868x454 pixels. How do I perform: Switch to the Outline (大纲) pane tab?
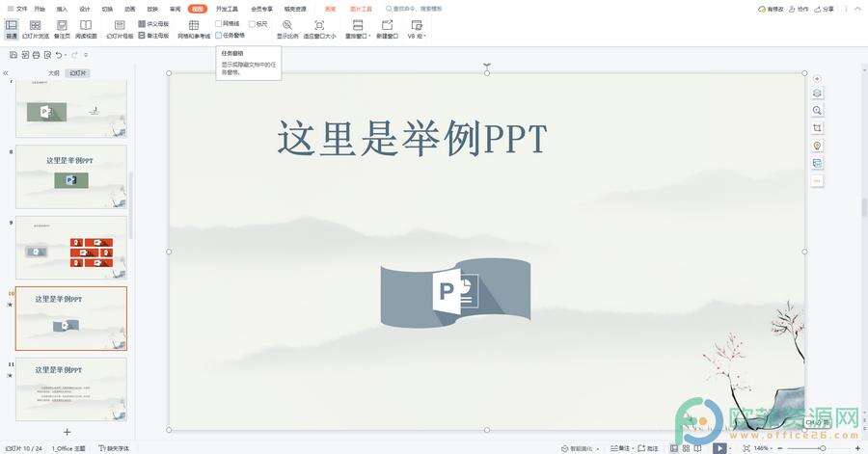[x=54, y=73]
